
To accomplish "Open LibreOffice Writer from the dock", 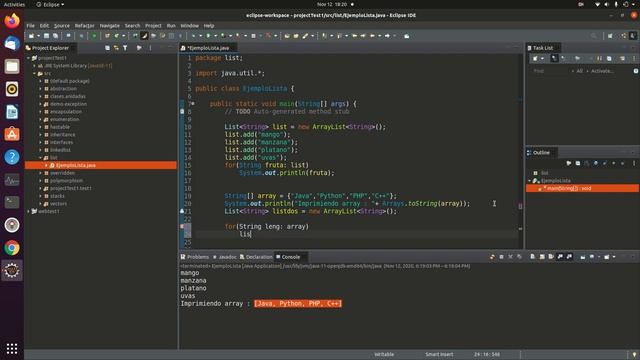I will point(12,112).
